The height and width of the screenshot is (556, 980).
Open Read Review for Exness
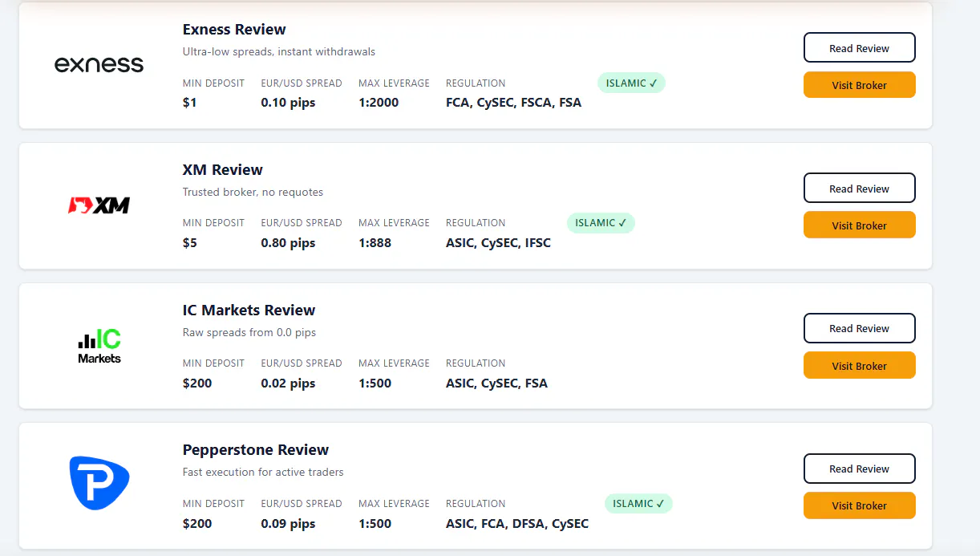pos(859,48)
